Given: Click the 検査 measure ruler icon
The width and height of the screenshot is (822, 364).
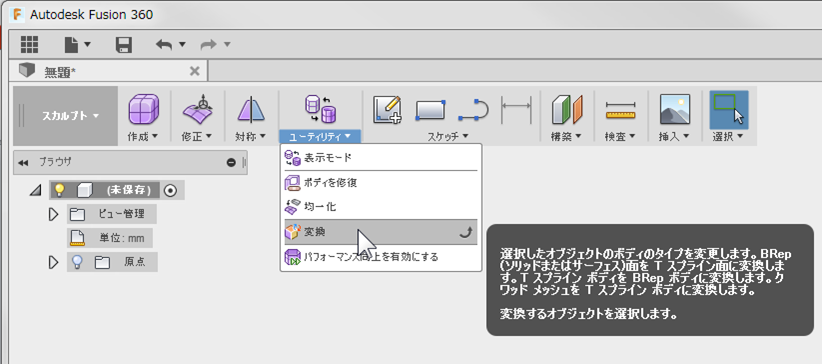Looking at the screenshot, I should [x=621, y=110].
